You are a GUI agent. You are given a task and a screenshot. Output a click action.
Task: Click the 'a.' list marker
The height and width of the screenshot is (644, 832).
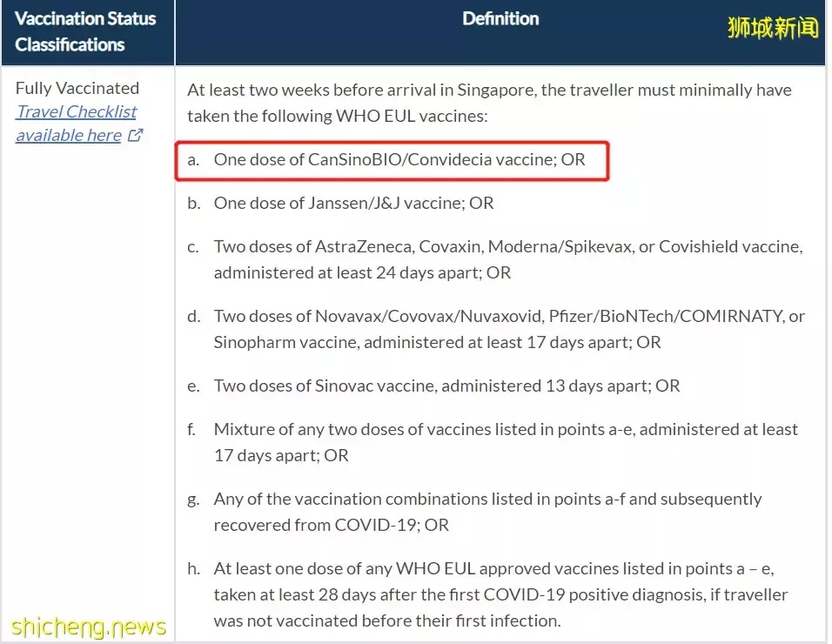click(x=194, y=160)
